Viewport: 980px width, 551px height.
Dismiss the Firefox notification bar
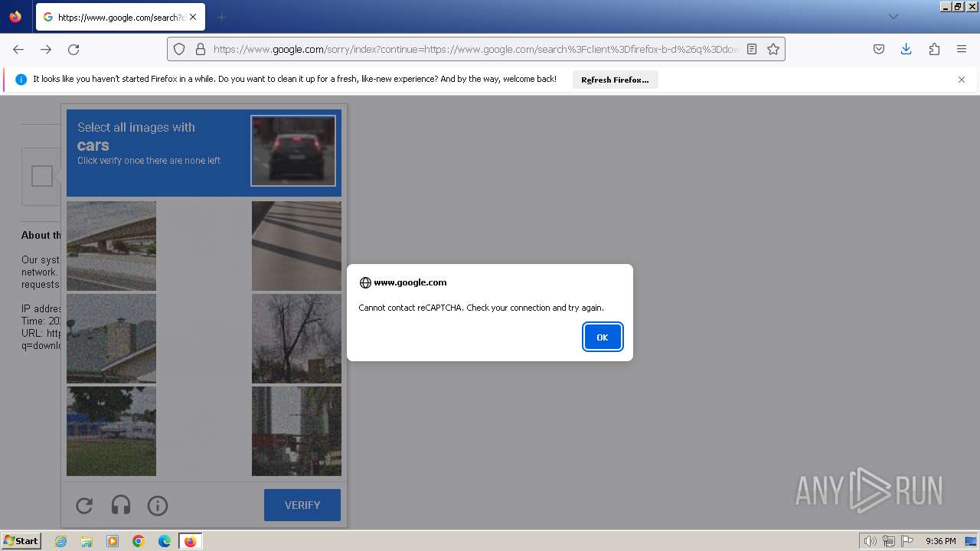(962, 80)
